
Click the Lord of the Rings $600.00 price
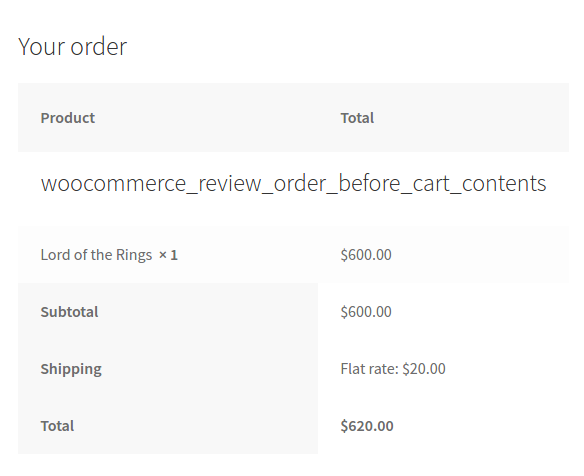366,255
